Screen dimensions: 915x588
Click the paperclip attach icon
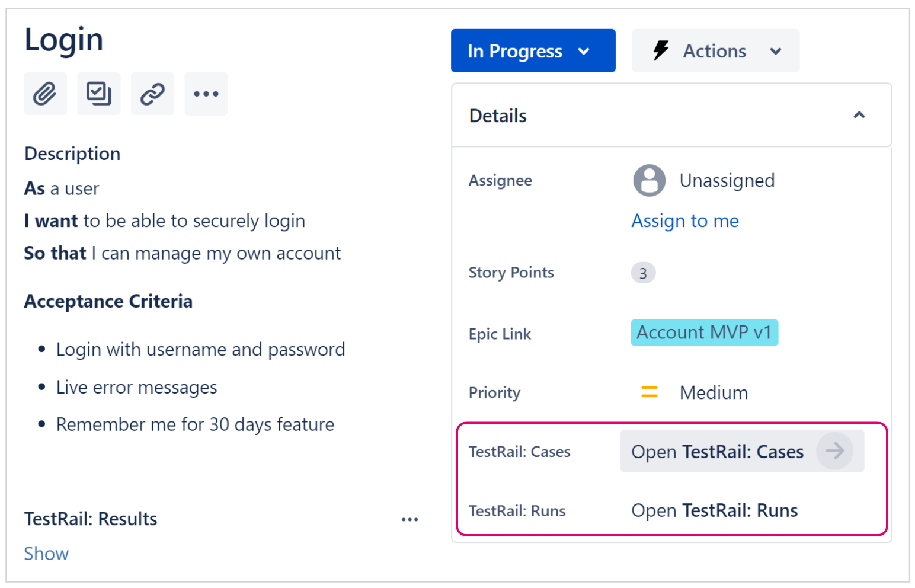point(45,94)
